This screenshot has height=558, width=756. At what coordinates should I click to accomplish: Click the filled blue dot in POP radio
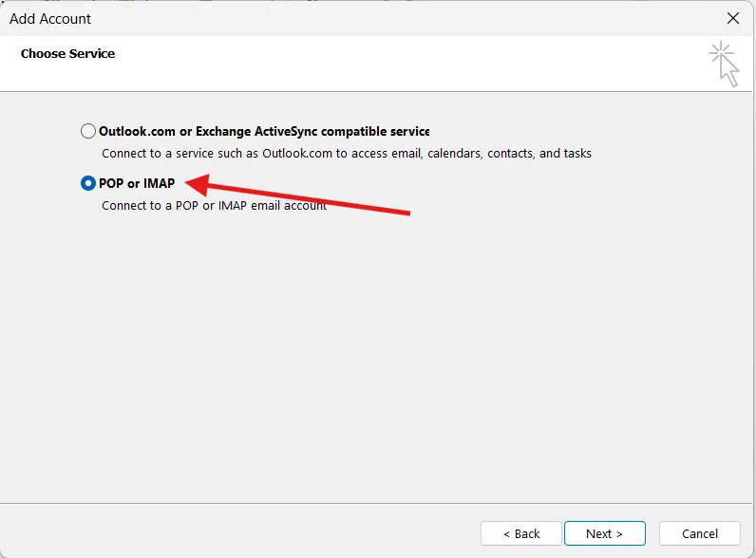click(x=88, y=183)
